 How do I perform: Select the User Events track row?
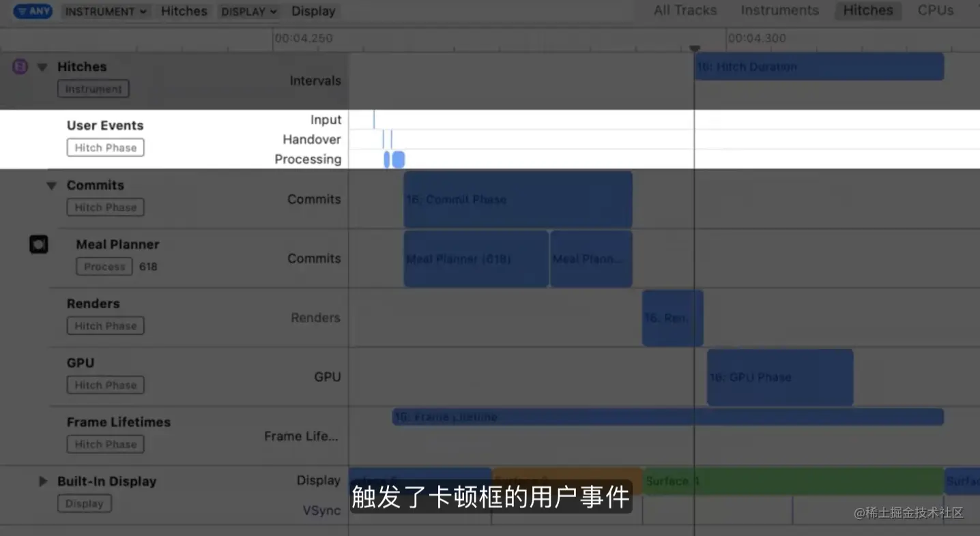[x=490, y=139]
